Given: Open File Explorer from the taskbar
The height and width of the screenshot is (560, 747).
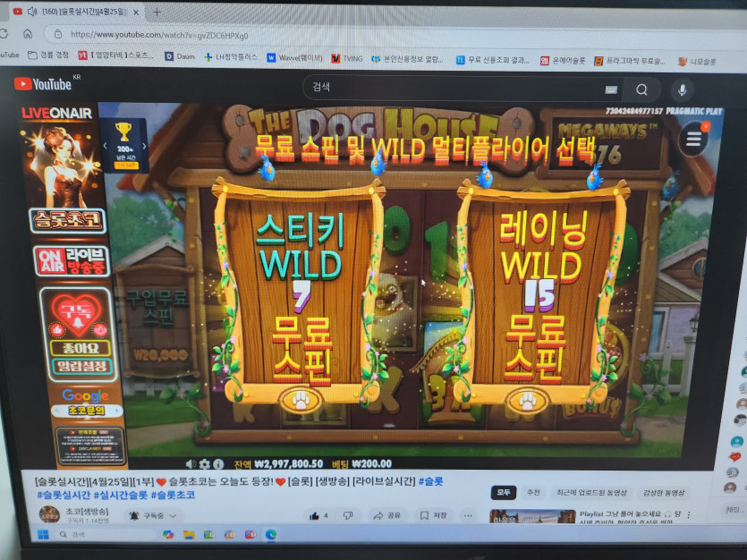Looking at the screenshot, I should [189, 535].
